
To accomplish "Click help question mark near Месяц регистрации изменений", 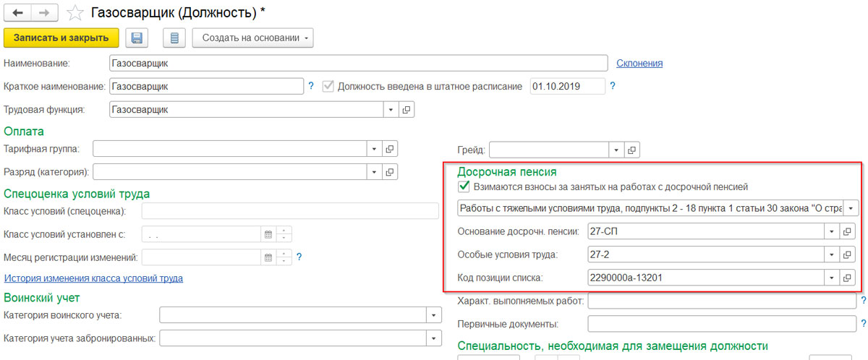I will coord(299,257).
